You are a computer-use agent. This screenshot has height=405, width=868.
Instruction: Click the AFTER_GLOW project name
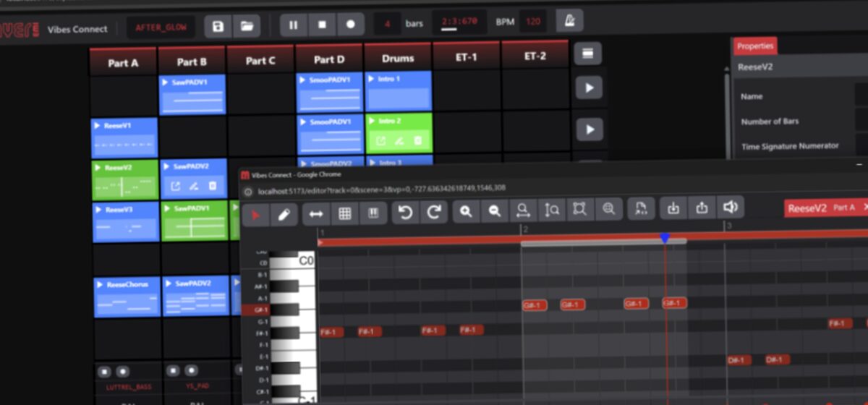tap(161, 27)
